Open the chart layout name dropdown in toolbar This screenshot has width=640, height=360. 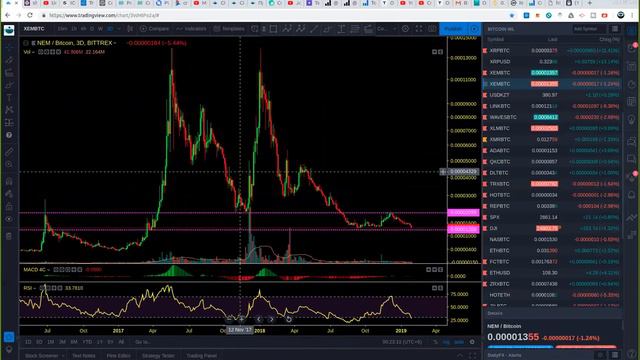(386, 29)
